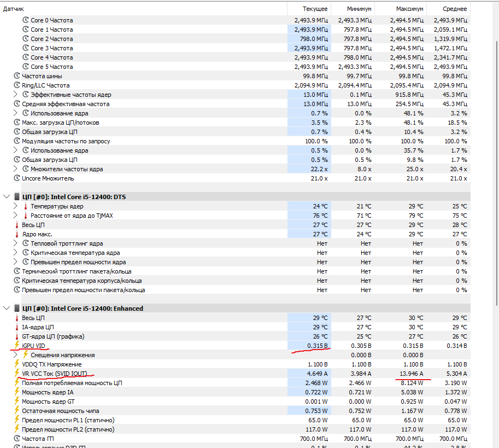Click the clock icon beside Uncore Множитель
499x448 pixels.
coord(17,178)
